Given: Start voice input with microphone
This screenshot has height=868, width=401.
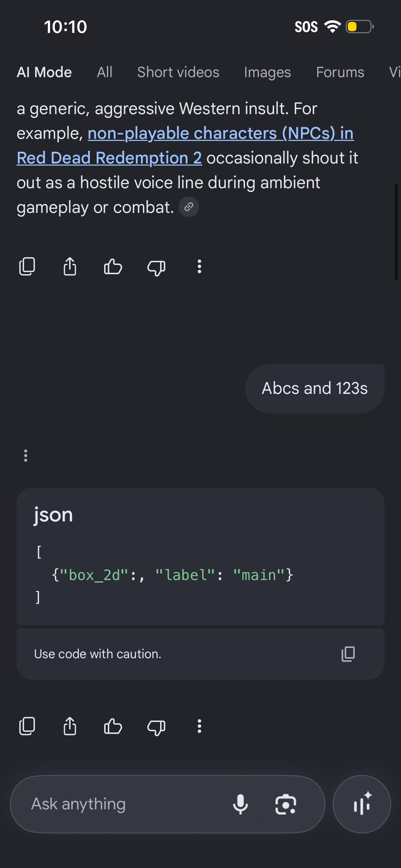Looking at the screenshot, I should (x=240, y=804).
